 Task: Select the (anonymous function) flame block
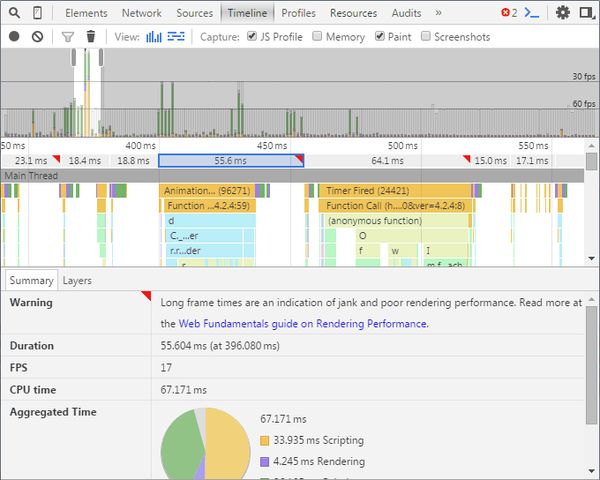396,221
